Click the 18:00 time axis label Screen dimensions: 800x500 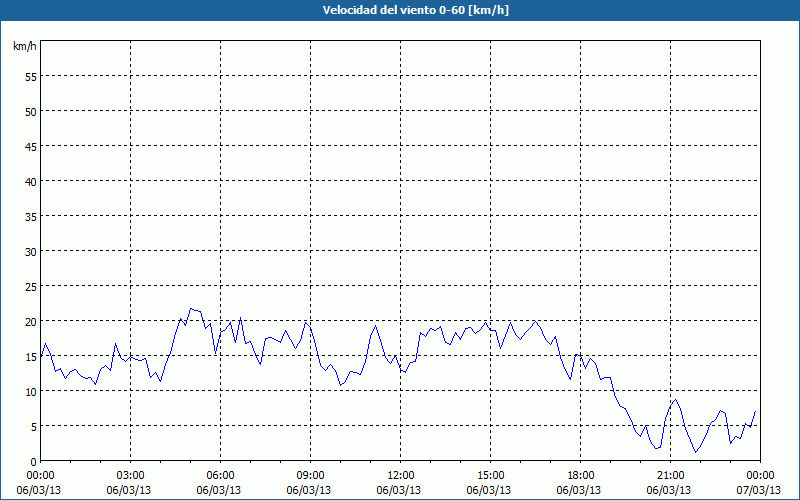click(581, 476)
